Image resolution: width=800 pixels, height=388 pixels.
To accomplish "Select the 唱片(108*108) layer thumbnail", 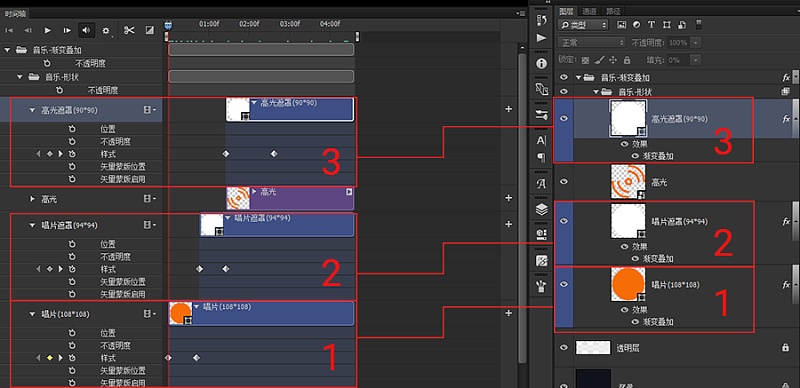I will point(628,284).
